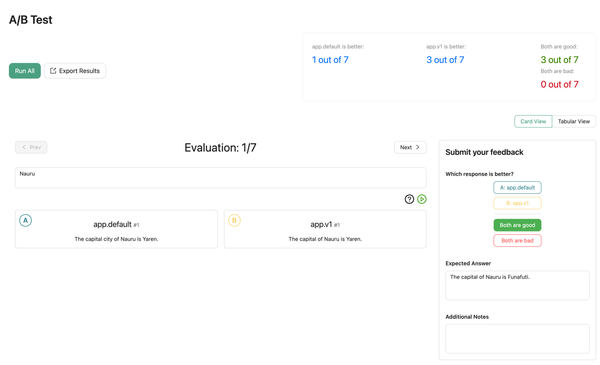The width and height of the screenshot is (600, 365).
Task: Click the Prev chevron arrow
Action: 24,147
